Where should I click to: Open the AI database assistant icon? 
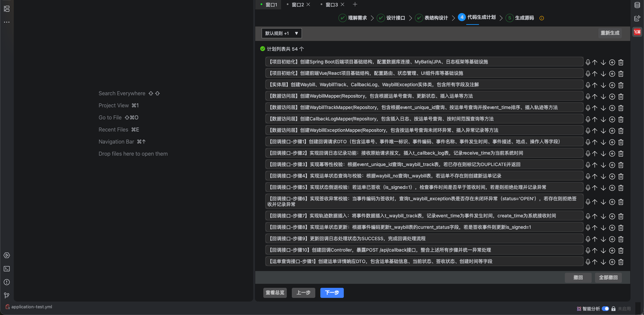pos(637,18)
